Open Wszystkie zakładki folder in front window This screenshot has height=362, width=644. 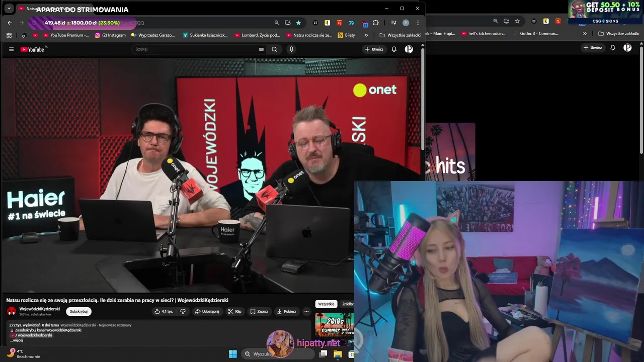tap(400, 35)
